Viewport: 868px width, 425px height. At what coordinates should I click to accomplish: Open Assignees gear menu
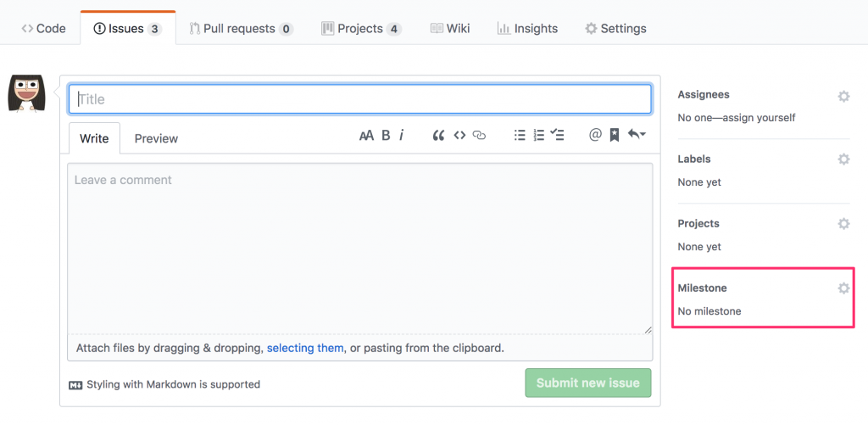(843, 96)
